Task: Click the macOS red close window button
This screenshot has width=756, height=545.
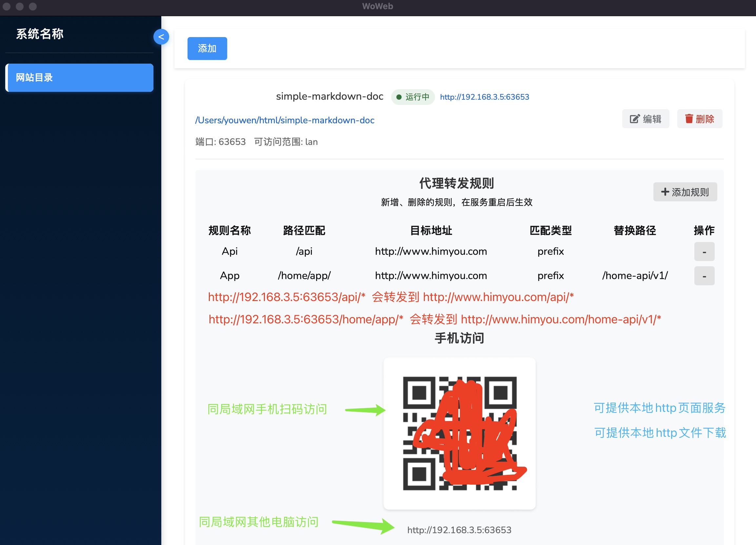Action: pos(7,6)
